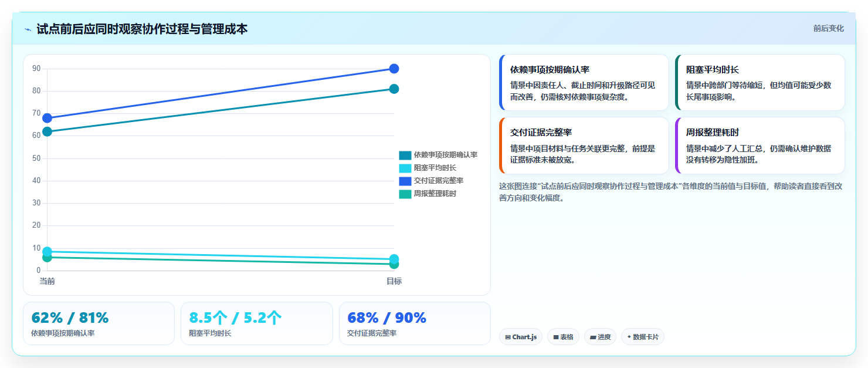Click the chart caption paragraph starting 这张图连接
This screenshot has height=368, width=868.
pos(671,192)
